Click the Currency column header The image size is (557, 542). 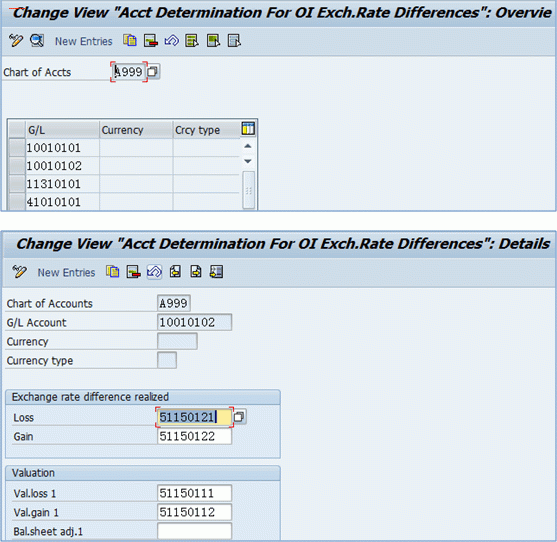point(136,130)
